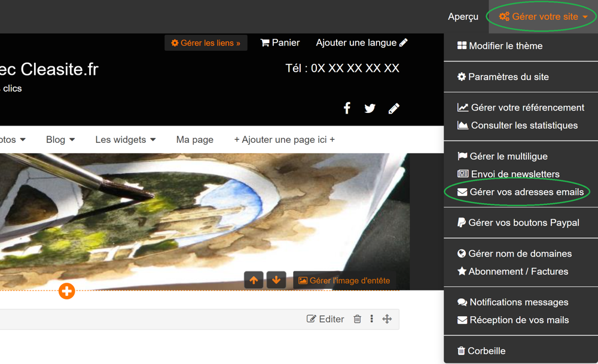Move header block down with arrow
Screen dimensions: 598x364
276,280
